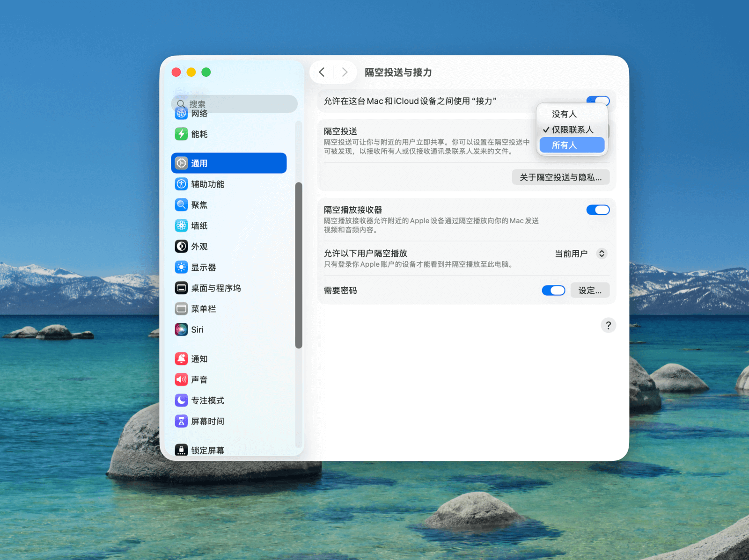Pick 仅限联系人 option in menu

pos(572,130)
